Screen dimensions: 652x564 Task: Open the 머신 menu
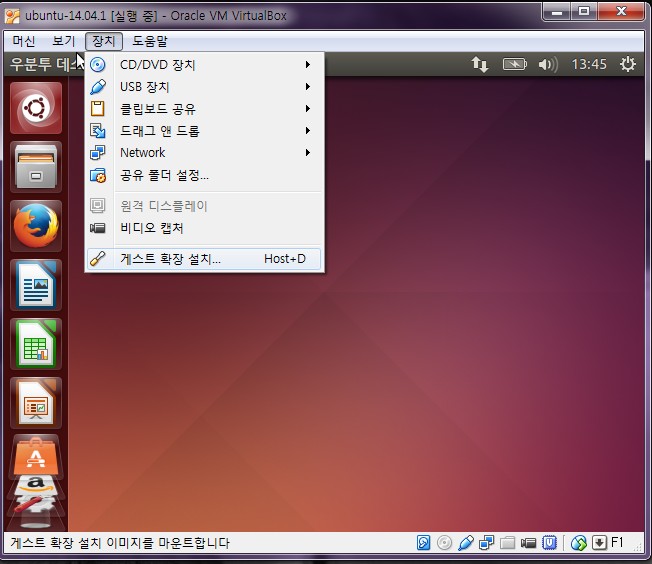click(x=24, y=41)
